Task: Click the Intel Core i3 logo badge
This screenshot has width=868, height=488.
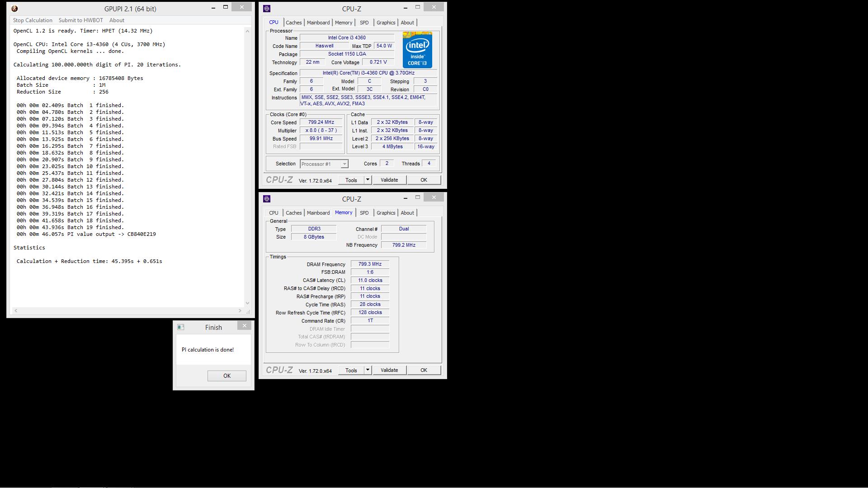Action: tap(417, 50)
